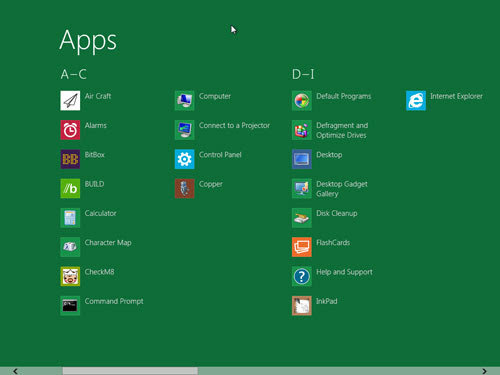Viewport: 500px width, 375px height.
Task: Open the FlashCards orange icon
Action: tap(302, 247)
